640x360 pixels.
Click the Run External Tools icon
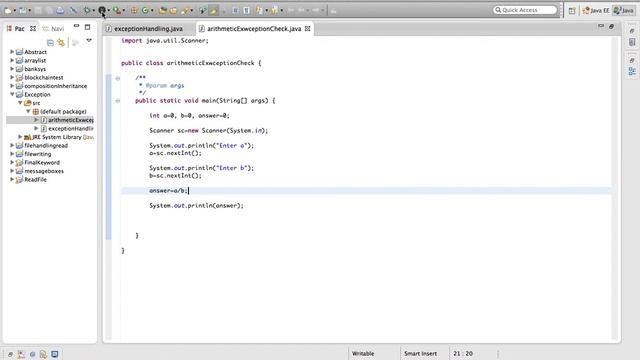click(x=117, y=10)
